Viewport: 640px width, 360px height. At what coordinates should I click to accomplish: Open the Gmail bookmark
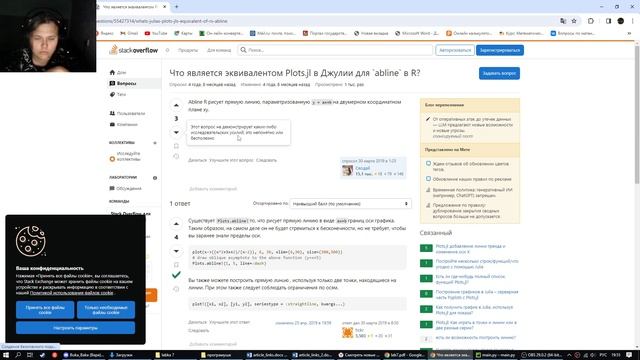(129, 33)
